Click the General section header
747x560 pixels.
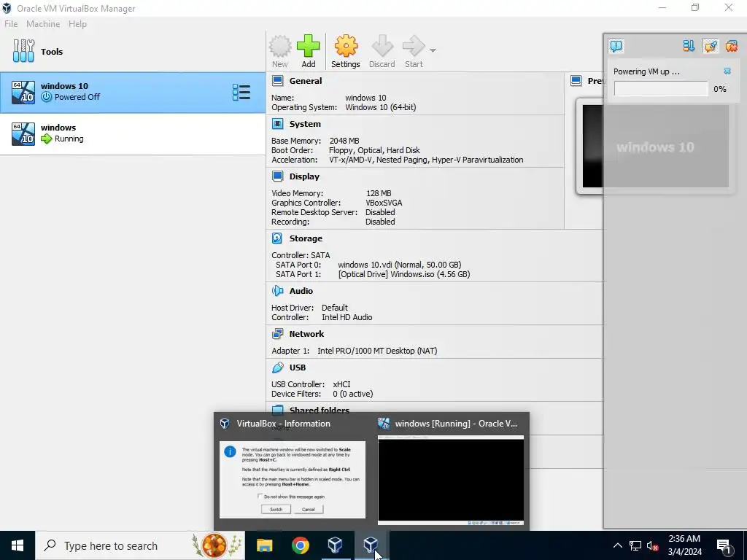pyautogui.click(x=306, y=81)
